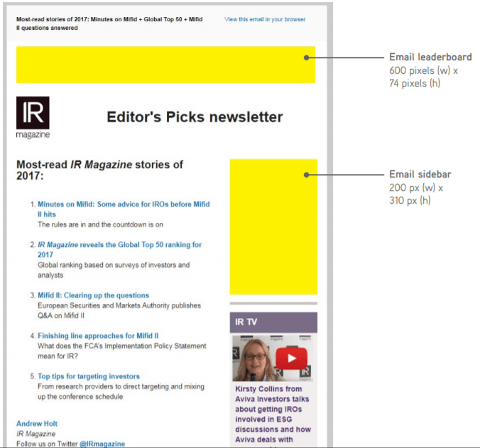The image size is (480, 448).
Task: Click the yellow email sidebar ad
Action: [273, 226]
